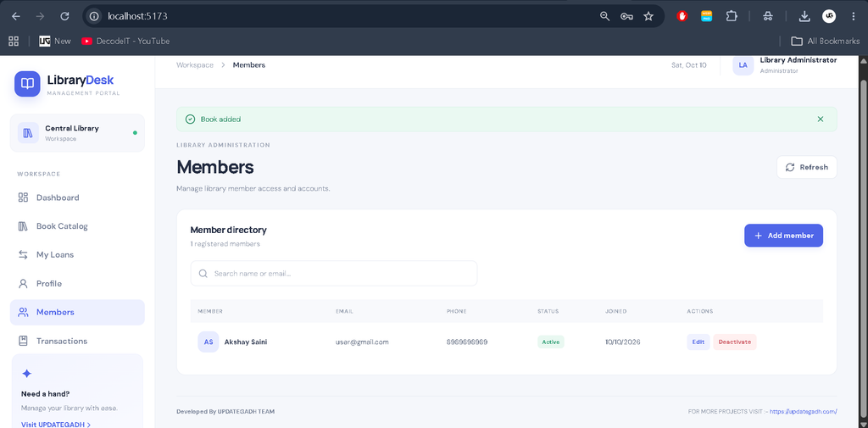Click the Central Library workspace icon
This screenshot has height=428, width=868.
point(28,133)
